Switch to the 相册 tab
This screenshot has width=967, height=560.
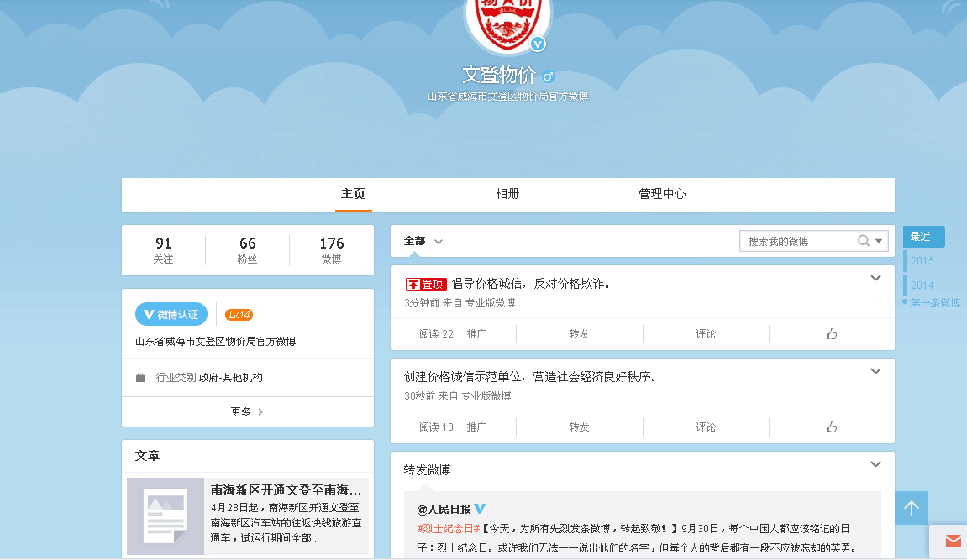(507, 194)
